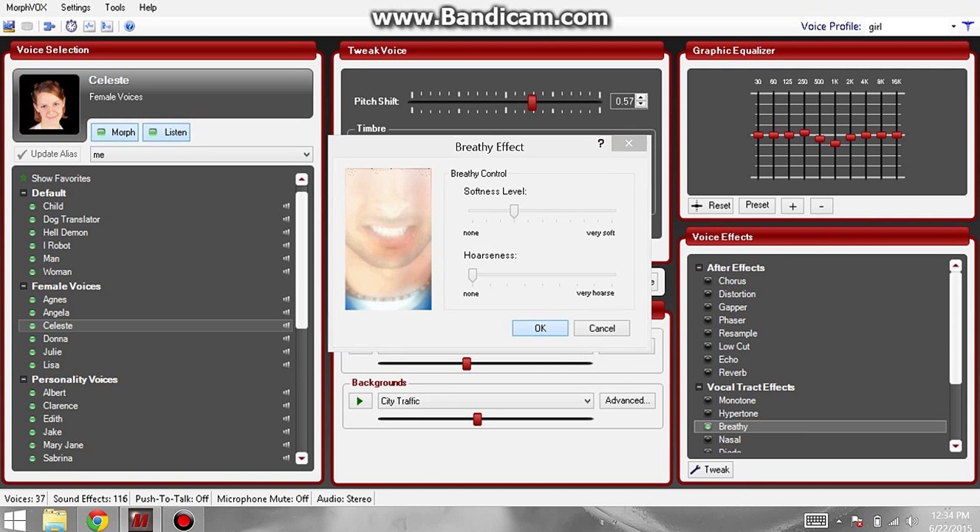The height and width of the screenshot is (532, 980).
Task: Collapse the Default voices group
Action: coord(24,193)
